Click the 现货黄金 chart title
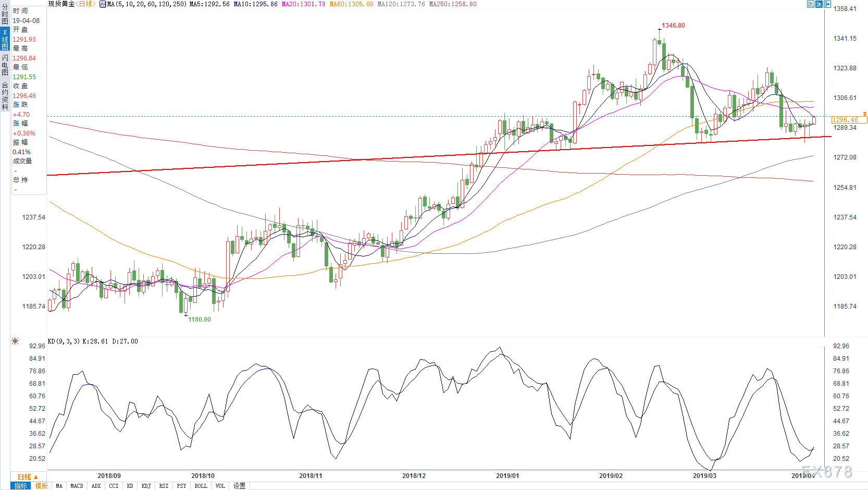The width and height of the screenshot is (868, 490). [61, 4]
